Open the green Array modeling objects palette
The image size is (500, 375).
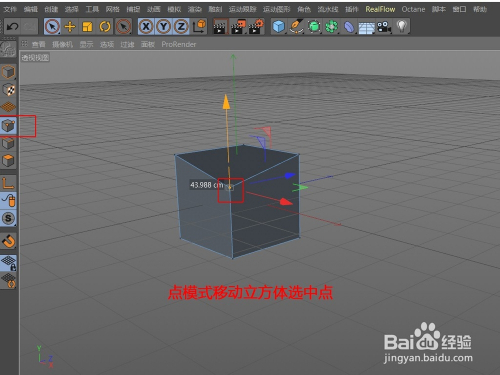[332, 26]
